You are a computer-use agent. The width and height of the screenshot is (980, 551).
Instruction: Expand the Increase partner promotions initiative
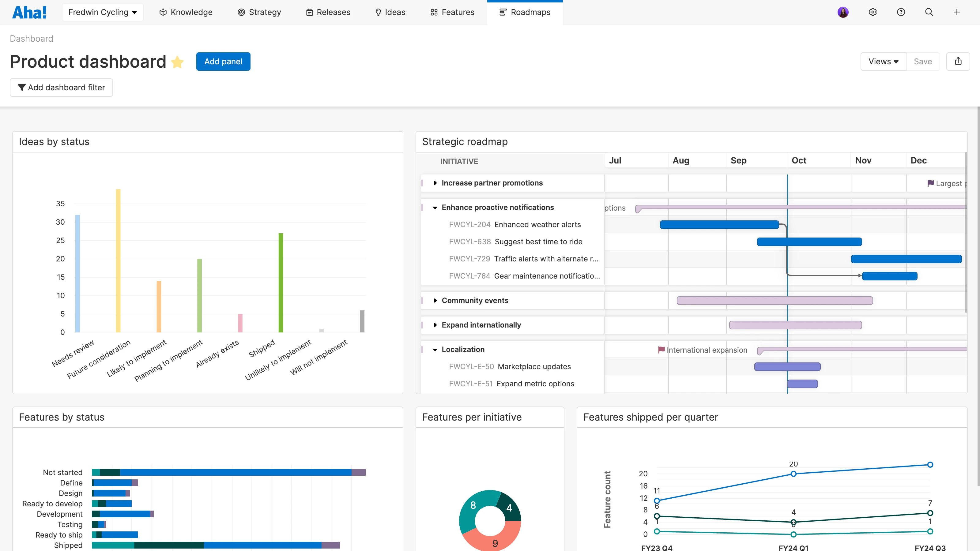pyautogui.click(x=435, y=183)
